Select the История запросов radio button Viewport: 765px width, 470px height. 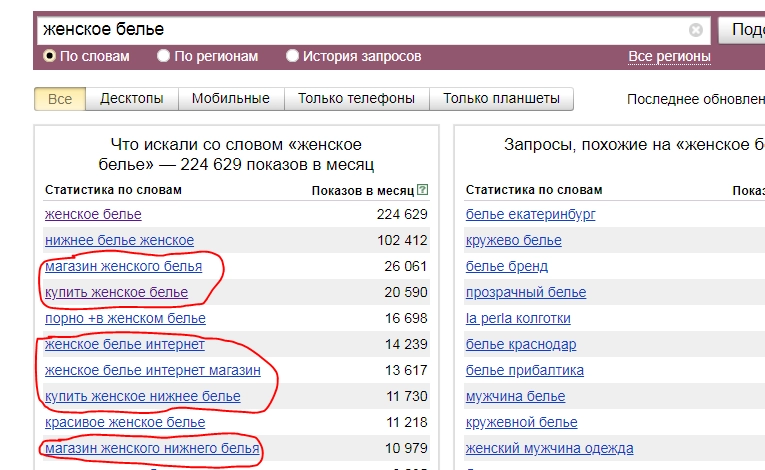[x=292, y=56]
